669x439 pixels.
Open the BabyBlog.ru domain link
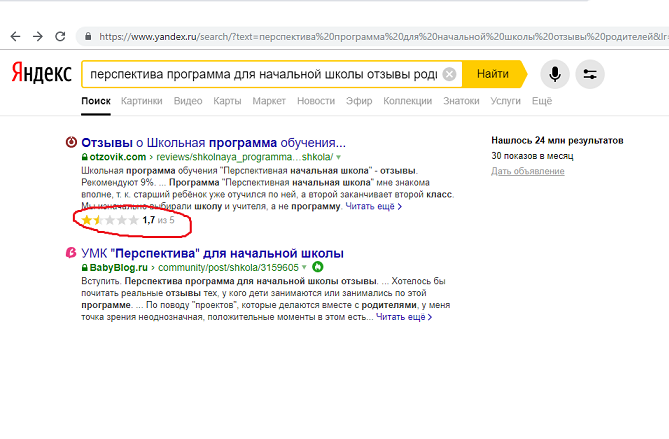tap(118, 268)
